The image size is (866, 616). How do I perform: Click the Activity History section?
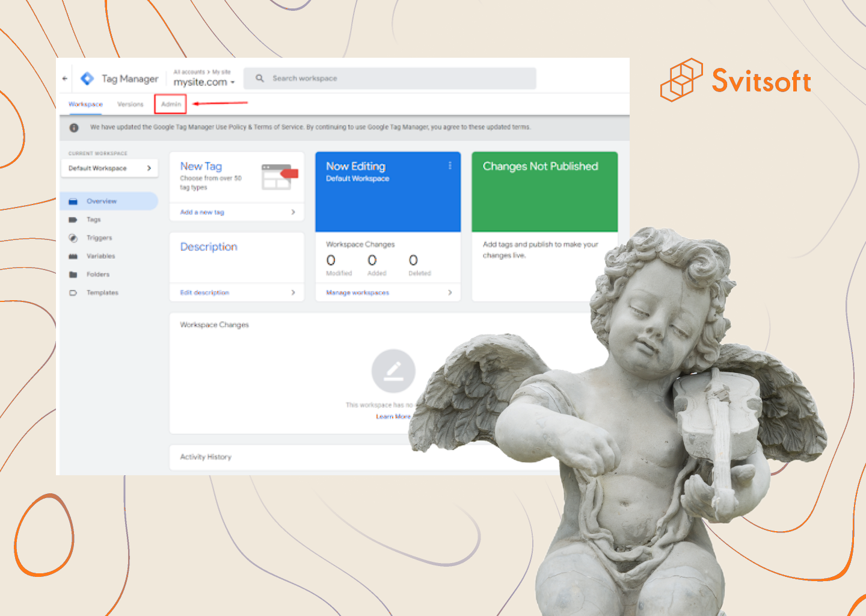[x=206, y=457]
